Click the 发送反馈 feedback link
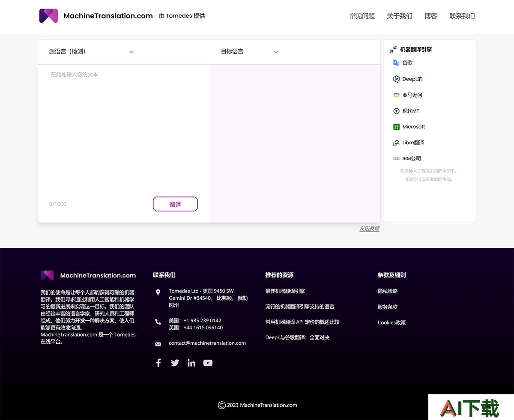Screen dimensions: 514x420 tap(369, 229)
